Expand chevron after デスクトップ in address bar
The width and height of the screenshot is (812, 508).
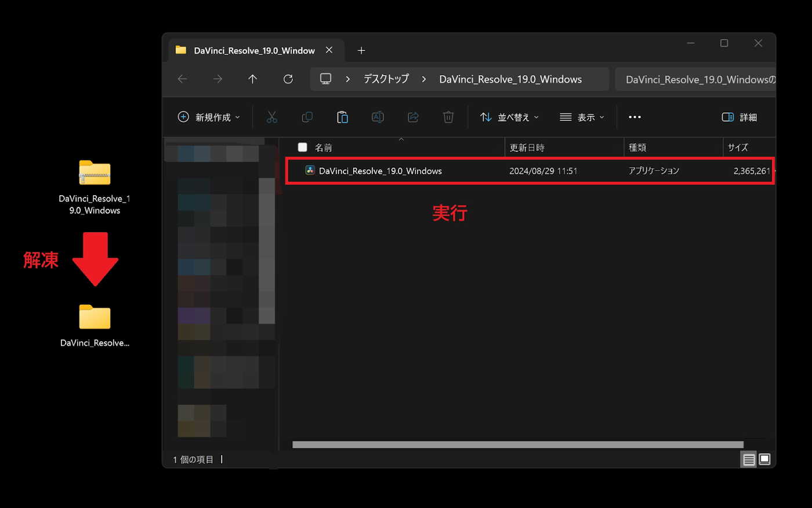pos(424,79)
